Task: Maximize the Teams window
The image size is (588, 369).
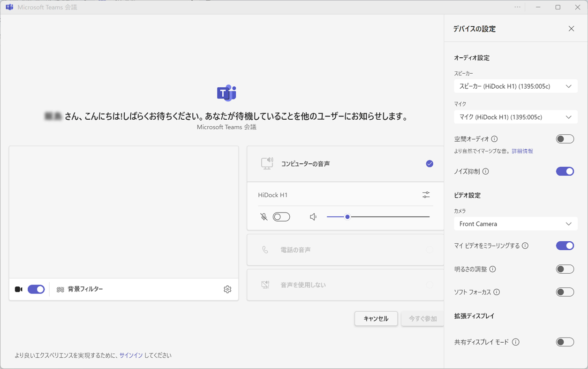Action: (x=558, y=7)
